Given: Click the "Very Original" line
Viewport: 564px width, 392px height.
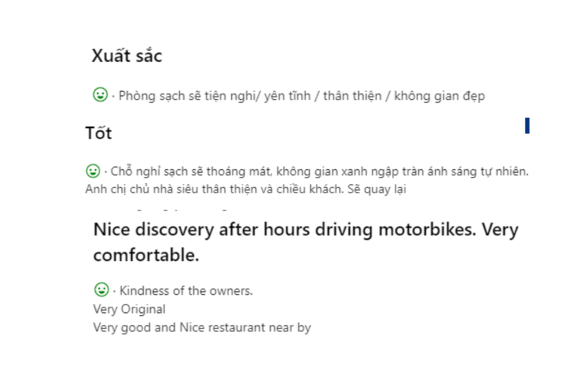Looking at the screenshot, I should click(129, 309).
